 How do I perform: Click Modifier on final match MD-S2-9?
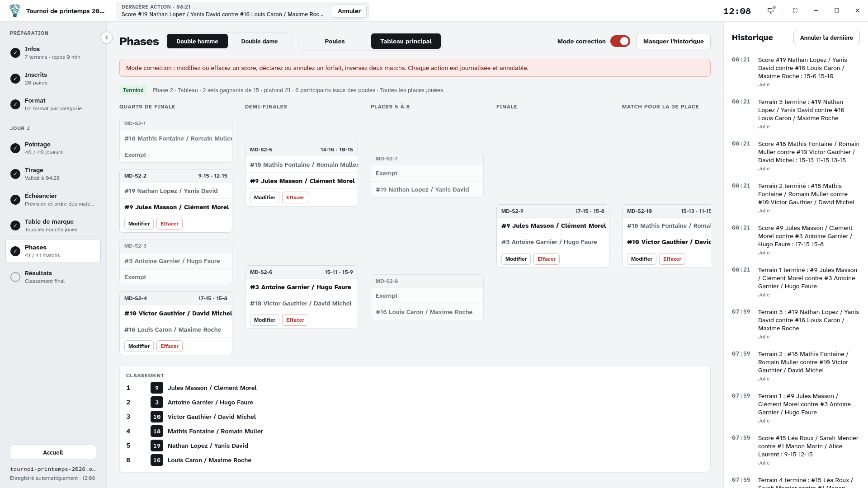coord(516,259)
